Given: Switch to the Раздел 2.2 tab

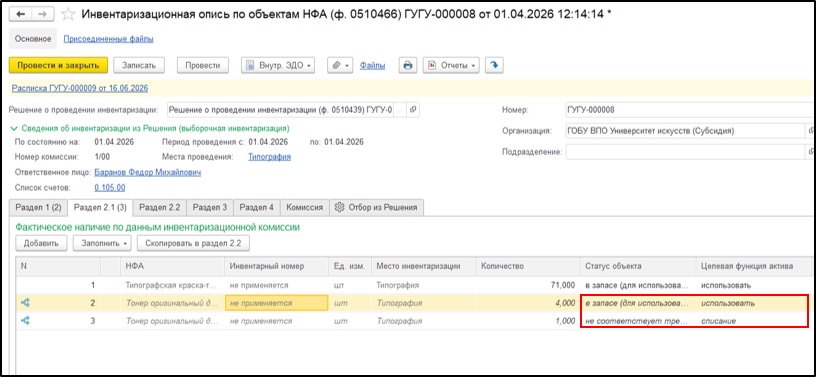Looking at the screenshot, I should [x=160, y=207].
